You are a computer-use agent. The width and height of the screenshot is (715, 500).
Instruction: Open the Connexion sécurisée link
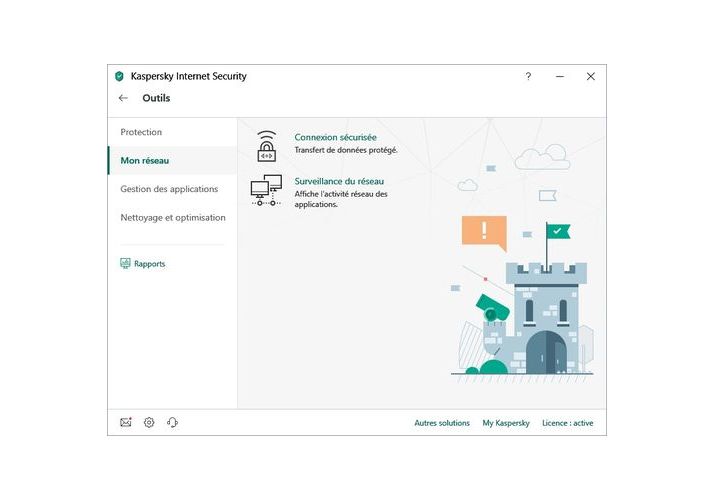tap(335, 137)
